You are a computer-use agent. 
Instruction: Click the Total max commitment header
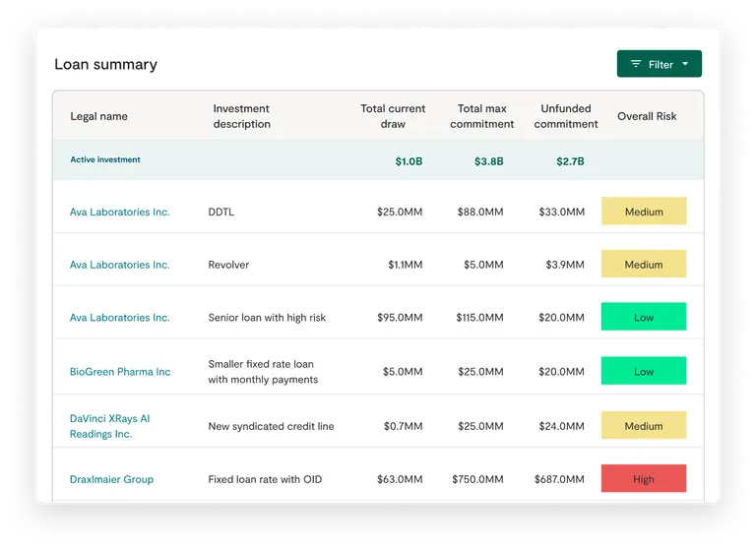[x=481, y=116]
